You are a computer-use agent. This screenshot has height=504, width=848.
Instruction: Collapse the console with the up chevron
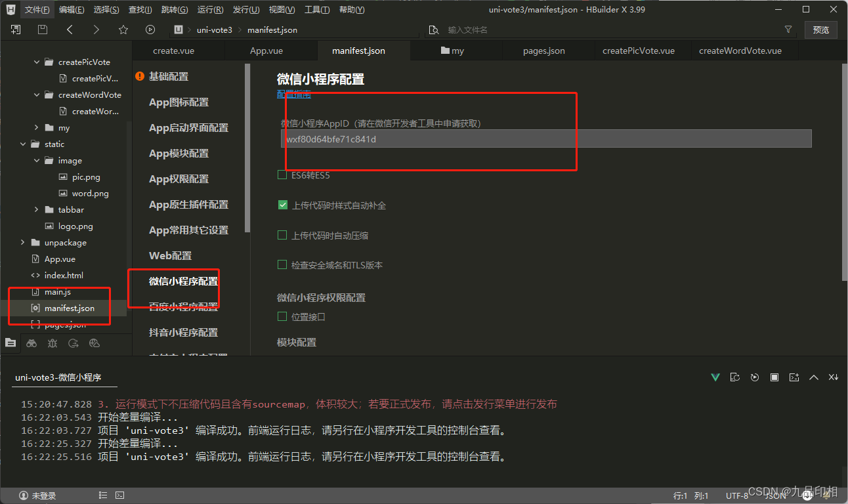pos(814,377)
